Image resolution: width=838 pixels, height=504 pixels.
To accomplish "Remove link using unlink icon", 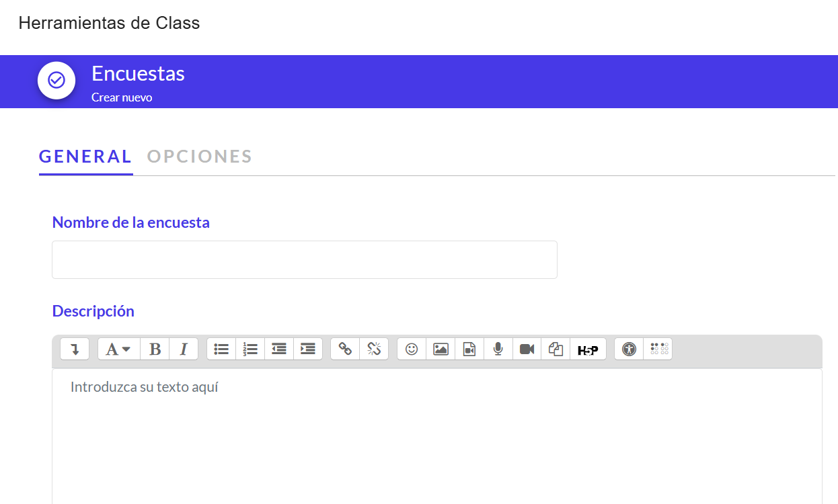I will pos(374,349).
